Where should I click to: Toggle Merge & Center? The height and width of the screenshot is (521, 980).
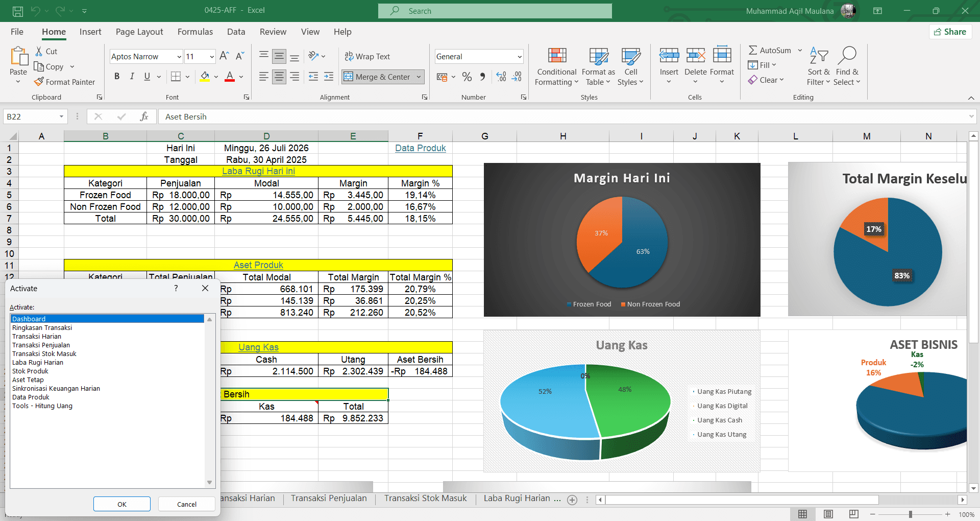tap(378, 77)
